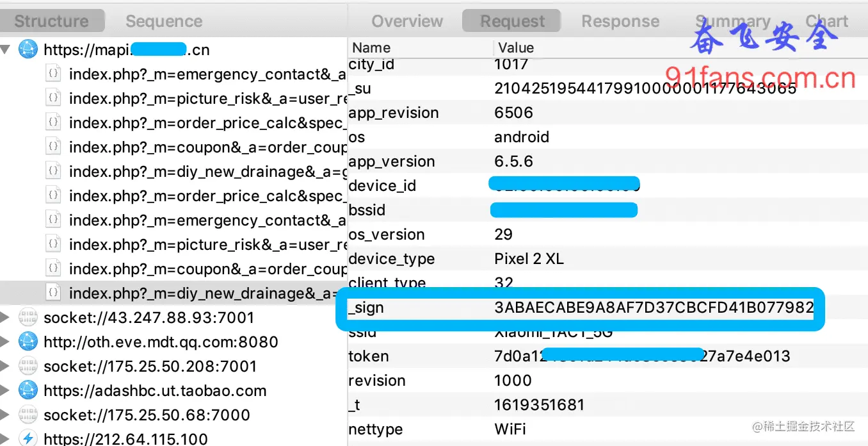Expand the socket://175.25.50.68:7000 node
Viewport: 868px width, 446px height.
coord(6,415)
